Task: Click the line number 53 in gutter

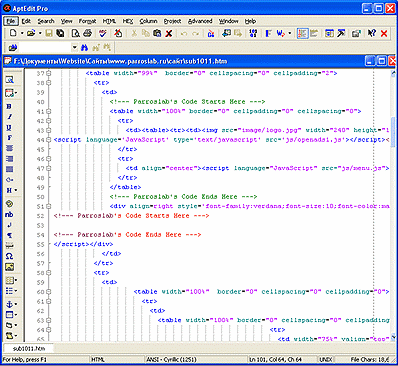Action: [x=40, y=225]
